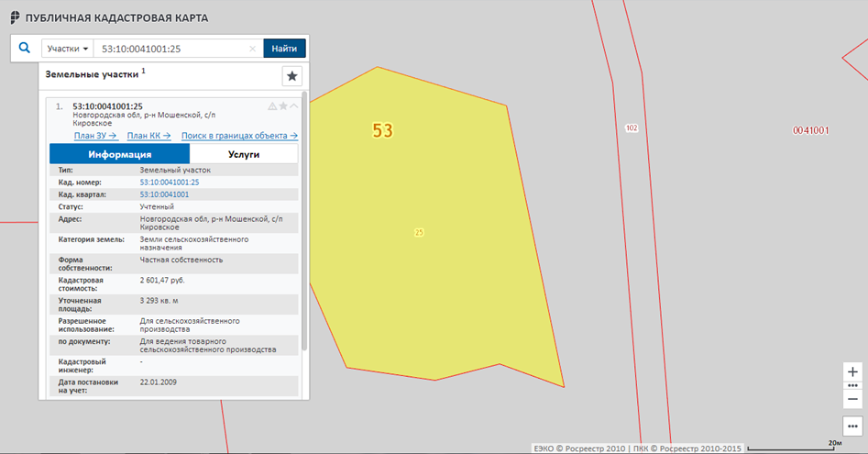Open zoom options dots between plus and minus
The width and height of the screenshot is (868, 454).
click(852, 385)
